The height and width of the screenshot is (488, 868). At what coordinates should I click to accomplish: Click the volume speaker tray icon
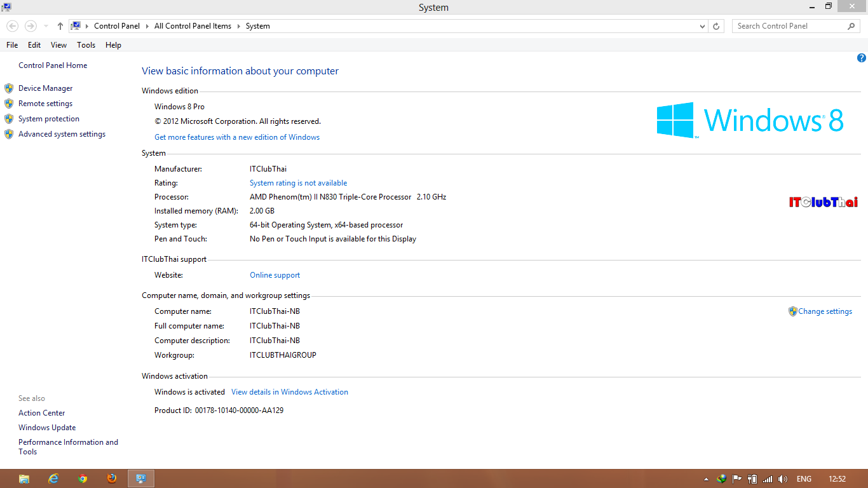click(783, 479)
